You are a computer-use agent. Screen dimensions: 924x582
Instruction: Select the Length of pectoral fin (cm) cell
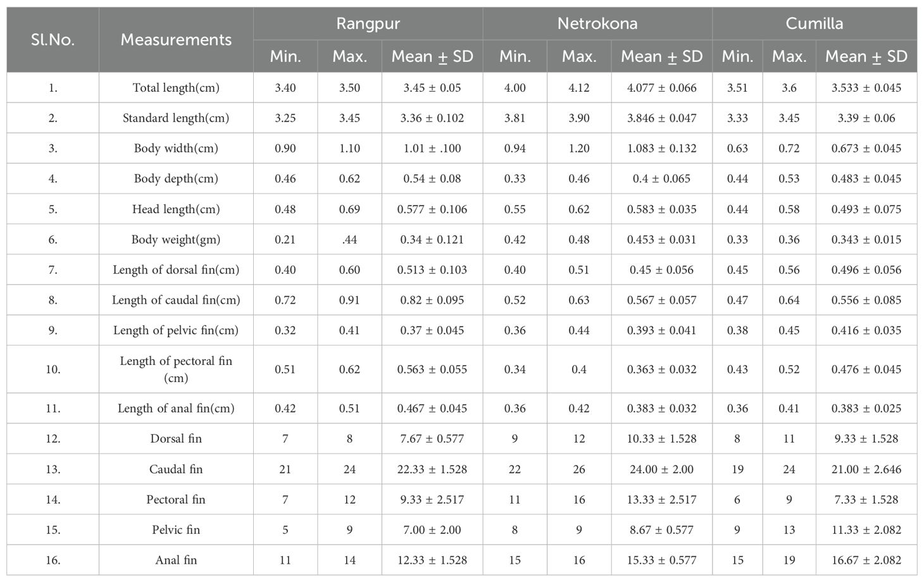point(176,369)
